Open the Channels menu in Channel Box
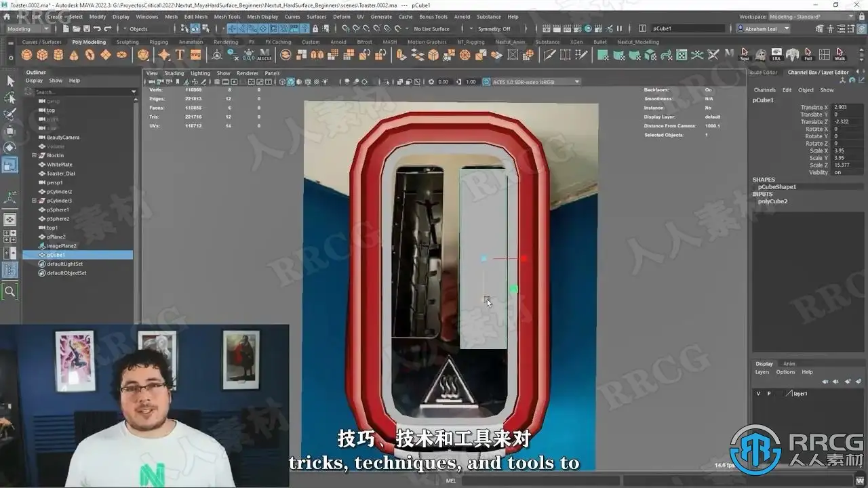868x488 pixels. coord(765,90)
